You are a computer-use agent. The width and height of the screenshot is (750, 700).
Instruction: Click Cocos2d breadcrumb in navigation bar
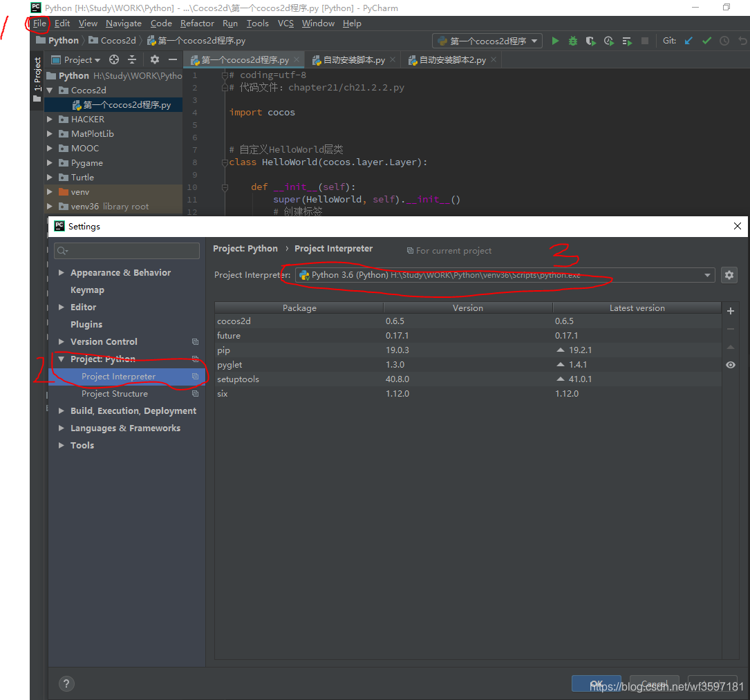pyautogui.click(x=113, y=41)
